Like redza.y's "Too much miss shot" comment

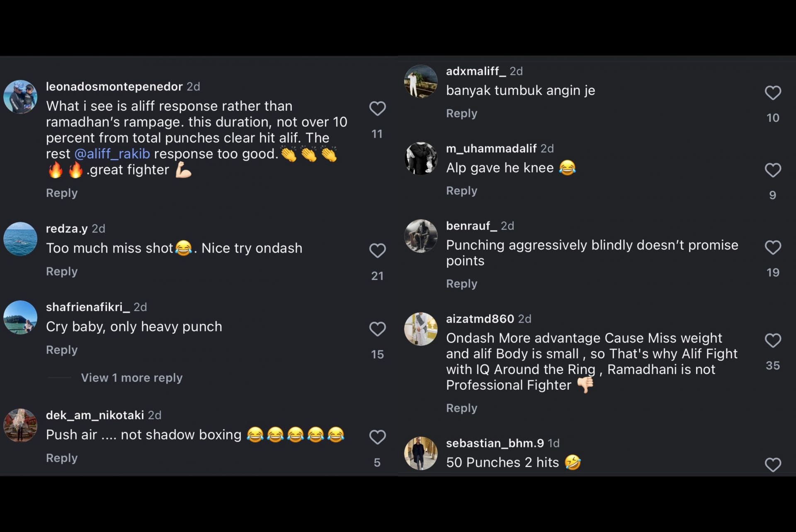pyautogui.click(x=377, y=250)
